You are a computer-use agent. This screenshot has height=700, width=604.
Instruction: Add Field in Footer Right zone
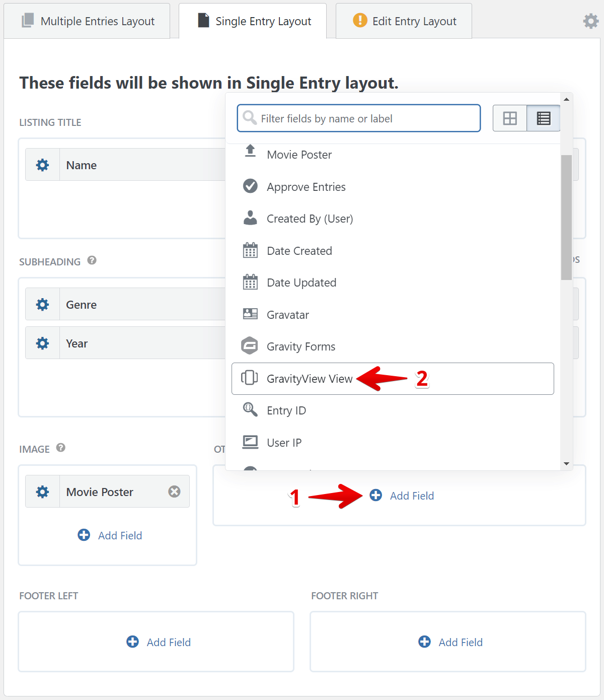[x=450, y=642]
